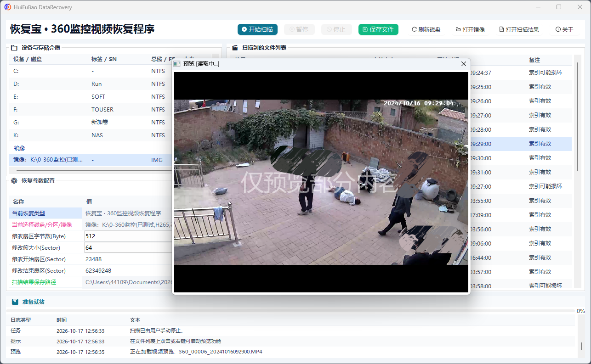Click the 关于 about button
This screenshot has width=591, height=364.
[564, 29]
